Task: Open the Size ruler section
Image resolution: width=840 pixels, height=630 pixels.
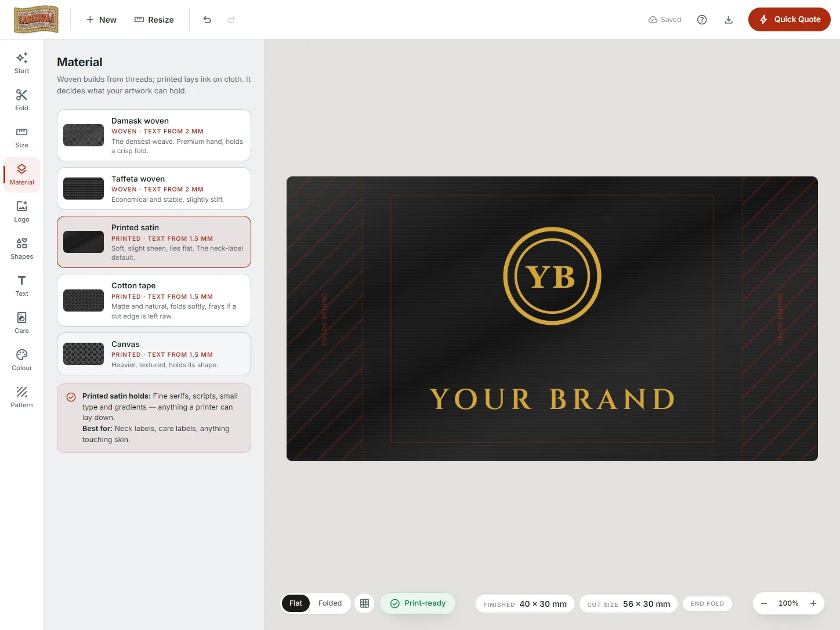Action: point(21,137)
